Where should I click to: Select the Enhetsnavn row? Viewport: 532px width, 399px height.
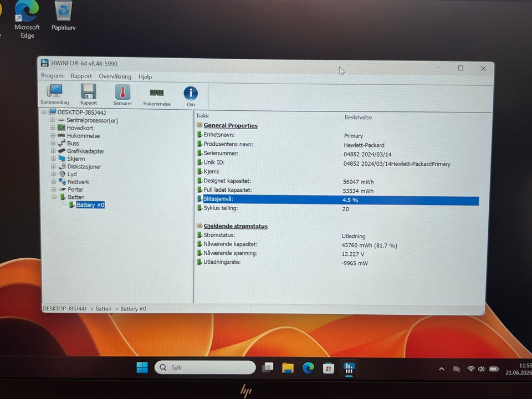point(338,135)
